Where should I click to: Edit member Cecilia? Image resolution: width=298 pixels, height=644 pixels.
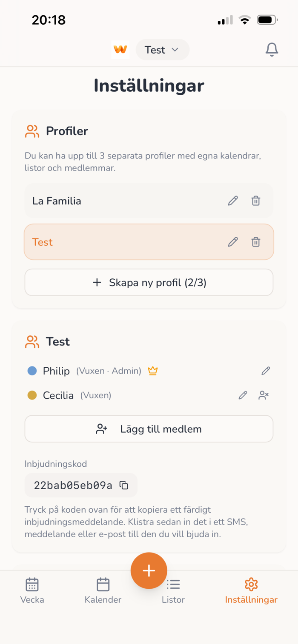pos(243,395)
